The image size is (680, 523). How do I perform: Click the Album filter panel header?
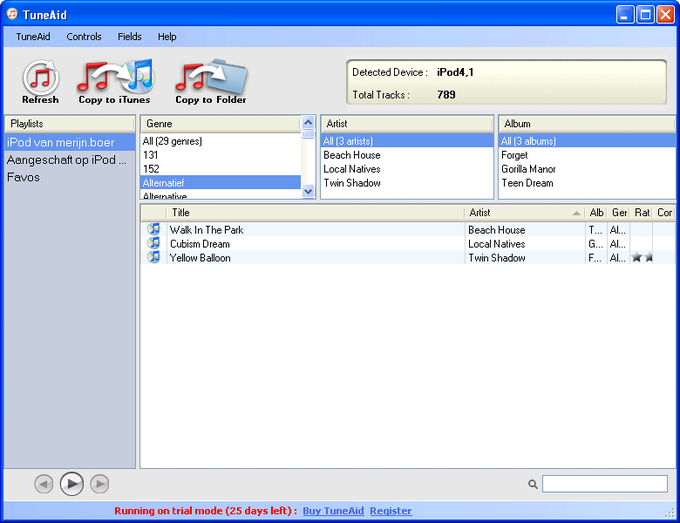point(587,124)
